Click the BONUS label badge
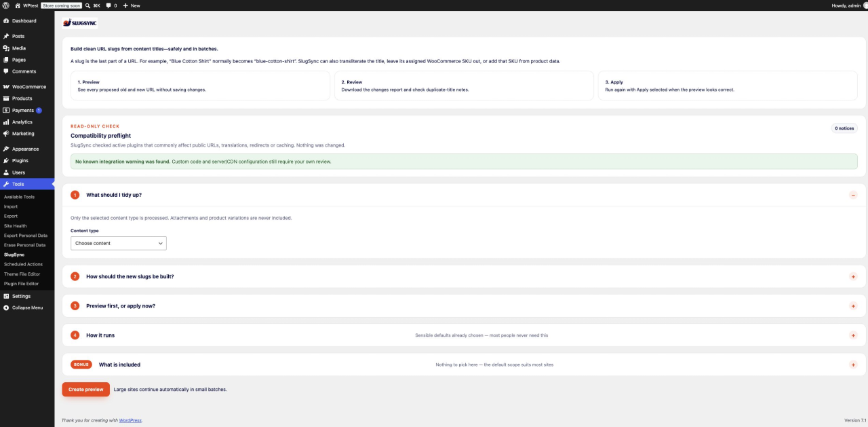This screenshot has height=427, width=868. coord(81,365)
